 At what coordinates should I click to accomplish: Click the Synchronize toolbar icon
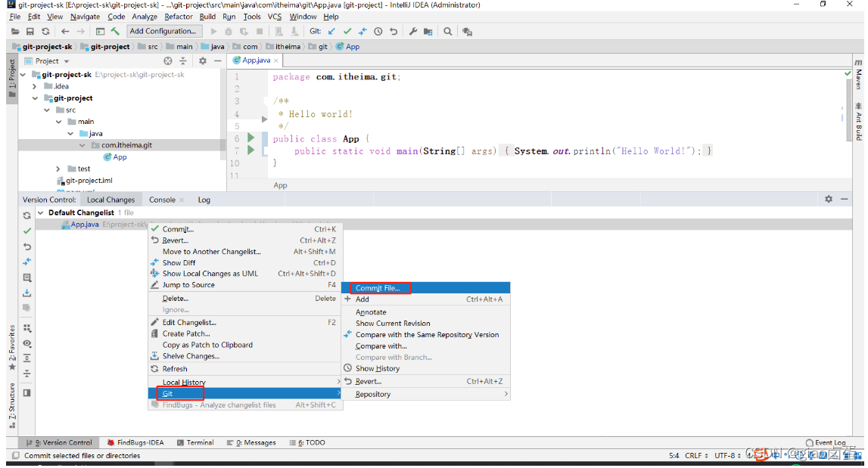[45, 32]
